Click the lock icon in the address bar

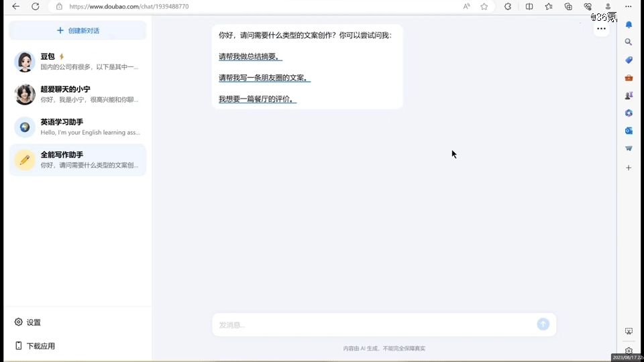coord(59,7)
